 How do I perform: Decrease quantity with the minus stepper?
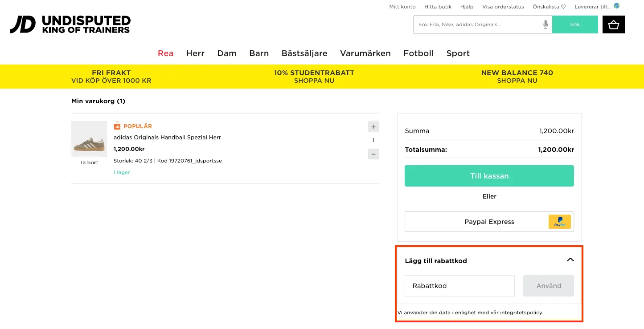[x=373, y=154]
